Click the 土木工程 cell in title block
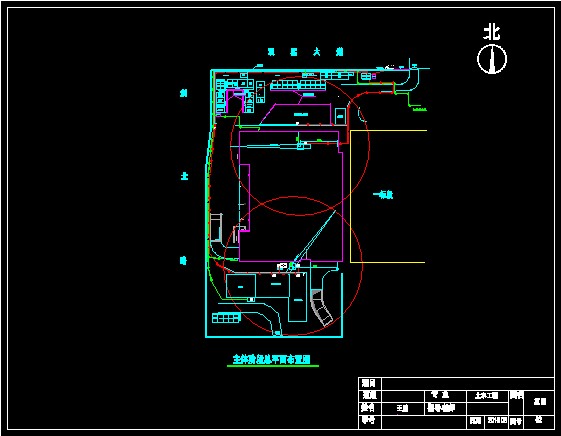Screen dimensions: 561x436 pos(487,396)
